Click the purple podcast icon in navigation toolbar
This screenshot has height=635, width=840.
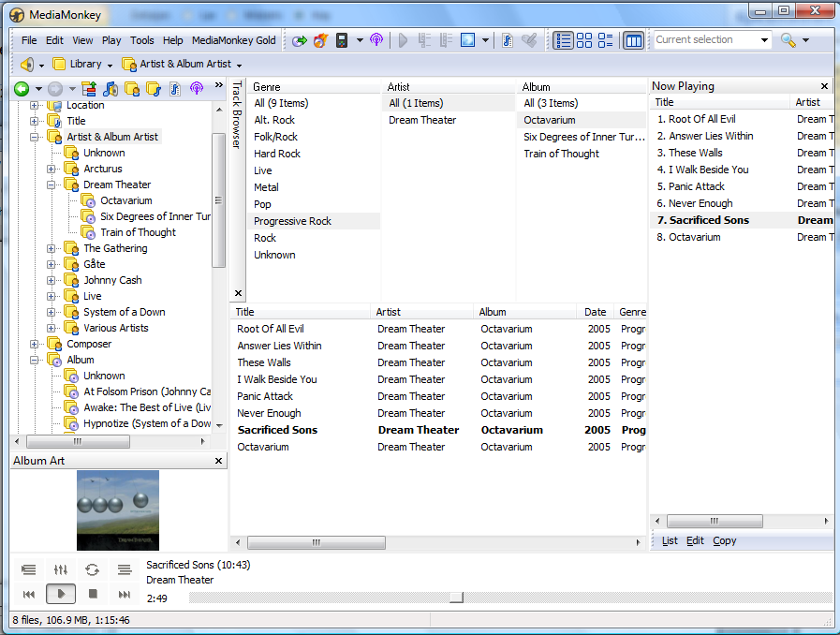point(197,88)
